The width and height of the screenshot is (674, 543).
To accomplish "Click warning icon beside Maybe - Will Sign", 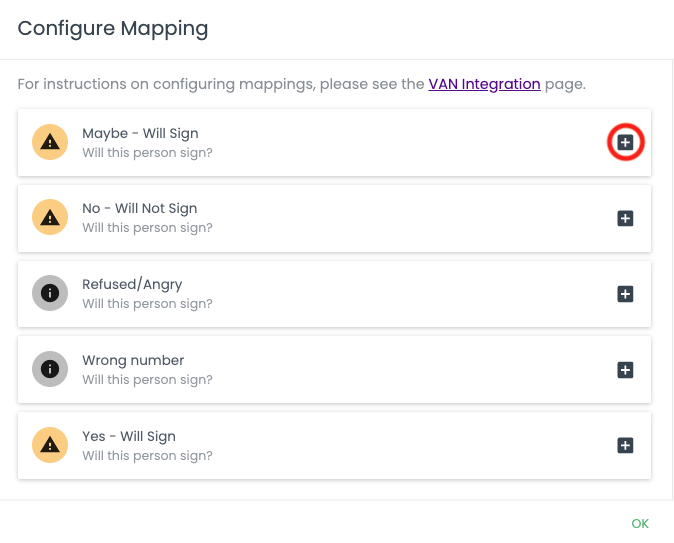I will (50, 143).
